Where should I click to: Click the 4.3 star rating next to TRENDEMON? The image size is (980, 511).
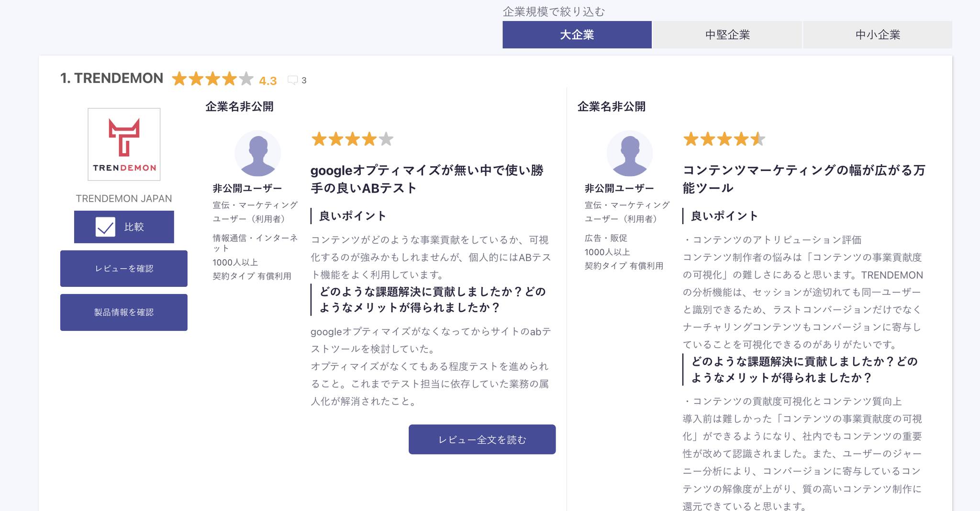[x=213, y=79]
